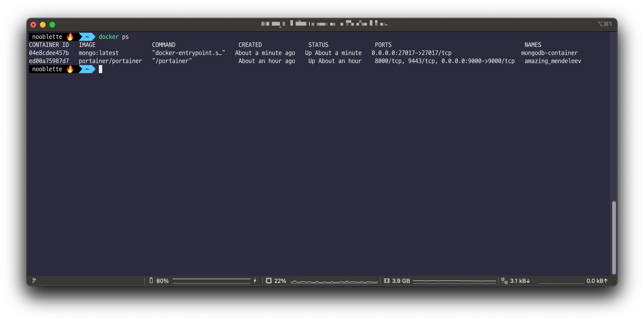Click the battery level graph bar
The image size is (644, 321).
point(211,281)
